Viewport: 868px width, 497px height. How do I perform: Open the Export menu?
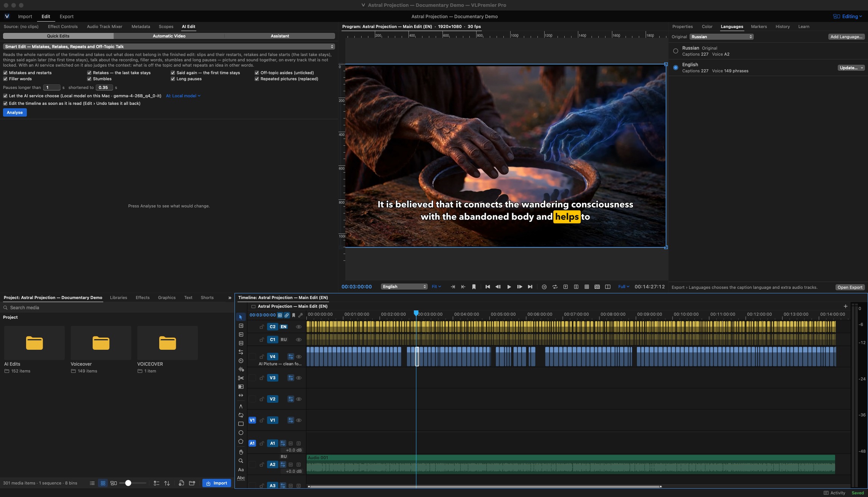(x=67, y=16)
